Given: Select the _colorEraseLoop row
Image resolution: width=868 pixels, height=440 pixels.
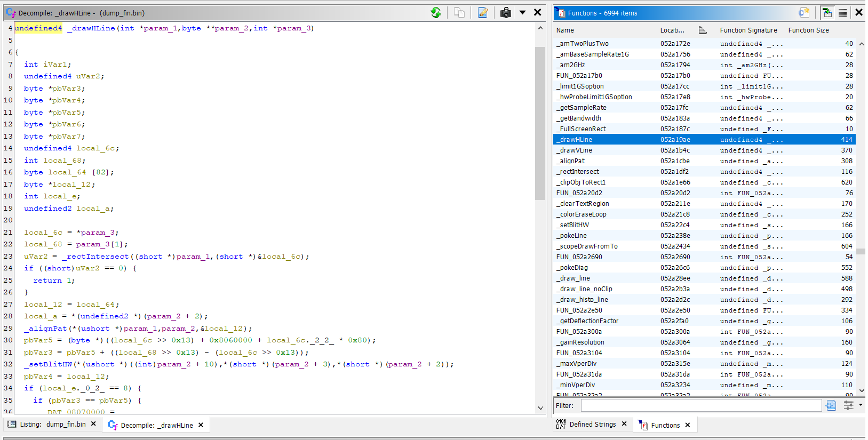Looking at the screenshot, I should [x=704, y=214].
